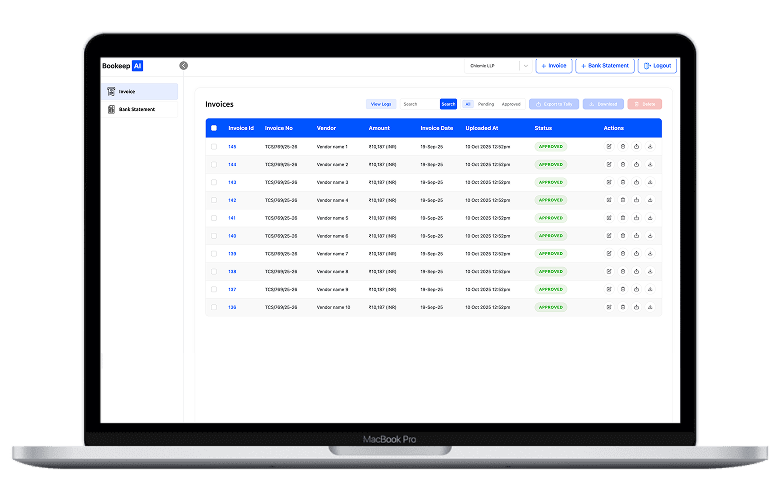Click the export icon for invoice 139
The image size is (781, 483).
(x=637, y=253)
